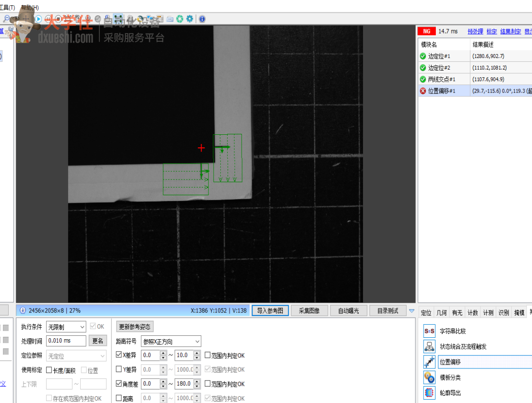
Task: Decrease 角度差 minimum value stepper
Action: point(163,386)
